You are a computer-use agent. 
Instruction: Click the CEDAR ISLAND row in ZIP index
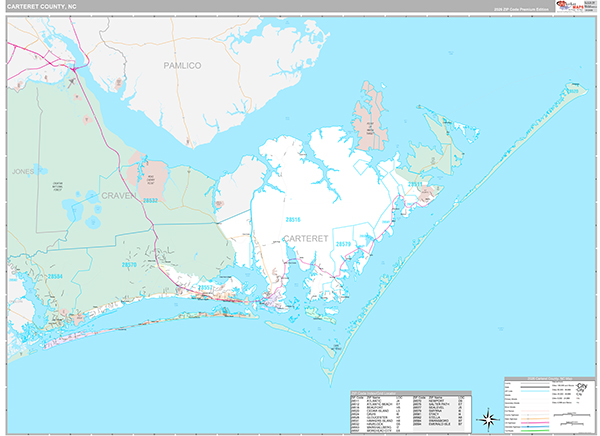pyautogui.click(x=377, y=411)
